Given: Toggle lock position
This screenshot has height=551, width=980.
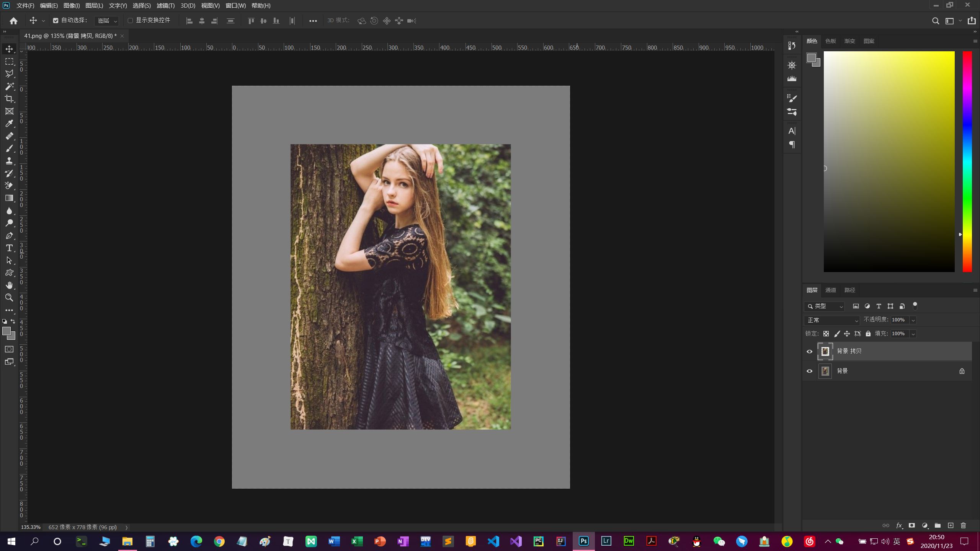Looking at the screenshot, I should 847,334.
